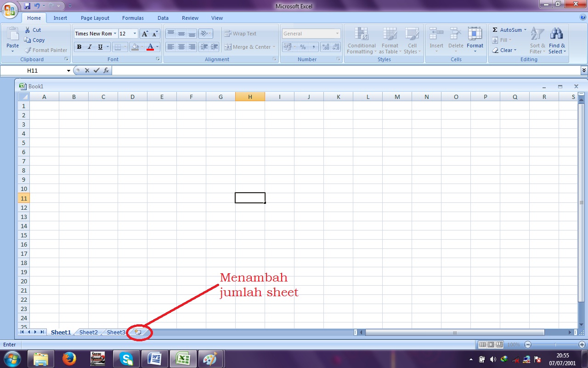Image resolution: width=588 pixels, height=368 pixels.
Task: Zoom in with the plus button
Action: coord(582,345)
